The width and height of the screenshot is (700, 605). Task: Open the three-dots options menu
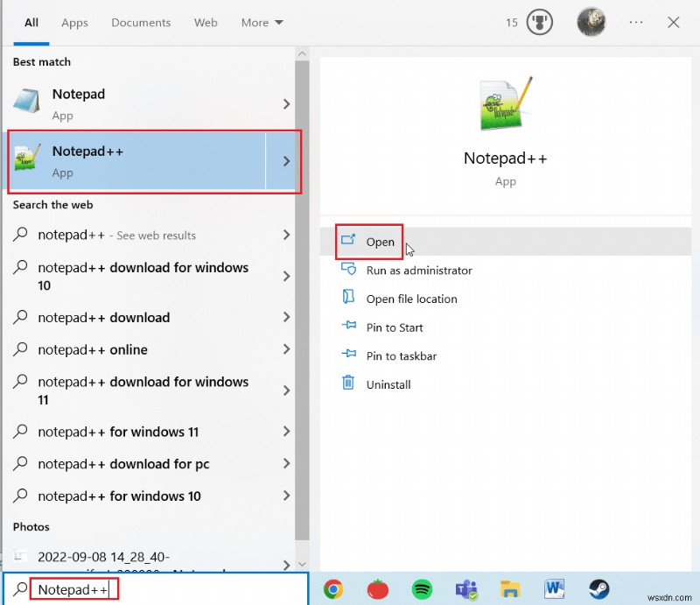pos(636,23)
